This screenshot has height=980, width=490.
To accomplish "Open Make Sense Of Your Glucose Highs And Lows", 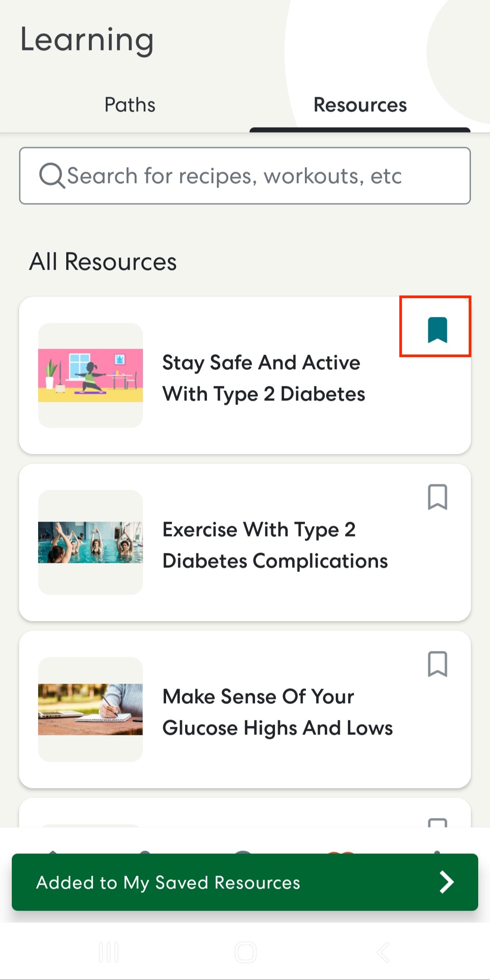I will click(x=278, y=712).
